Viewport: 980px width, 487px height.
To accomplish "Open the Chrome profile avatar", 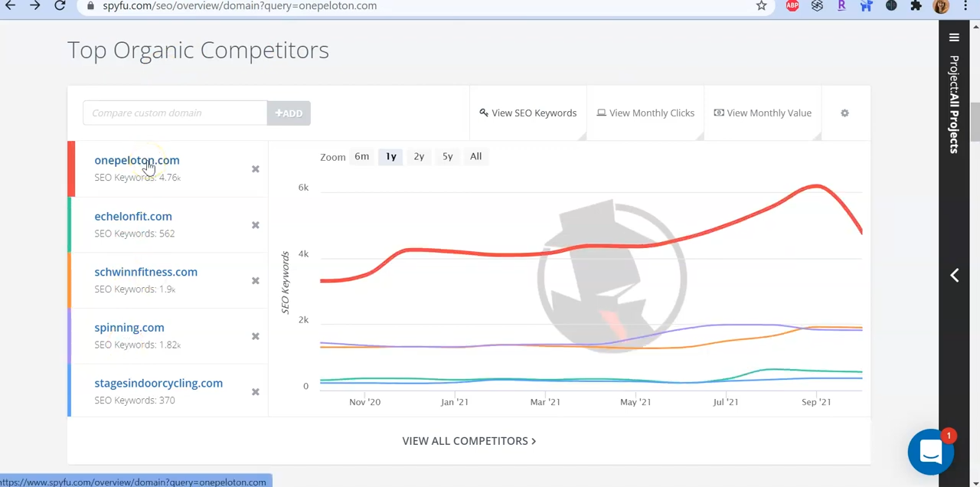I will coord(941,5).
